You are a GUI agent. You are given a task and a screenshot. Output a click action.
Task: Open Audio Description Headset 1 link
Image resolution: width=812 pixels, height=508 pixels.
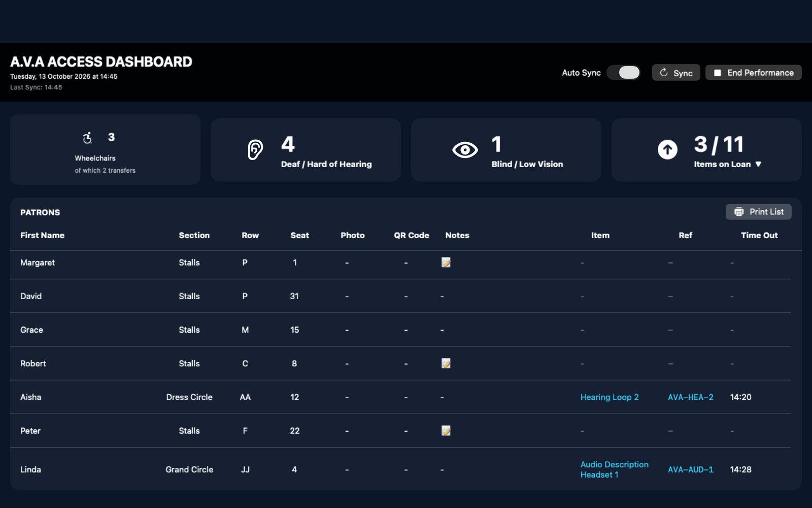click(x=615, y=469)
